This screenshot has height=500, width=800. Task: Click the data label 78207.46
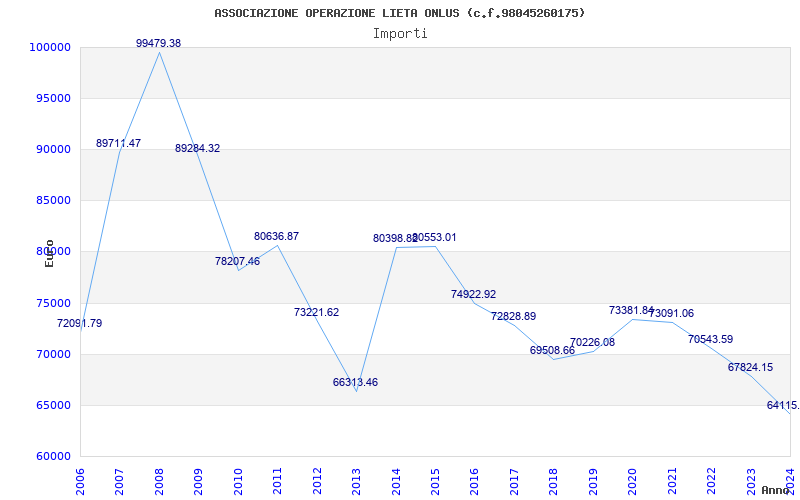[237, 261]
